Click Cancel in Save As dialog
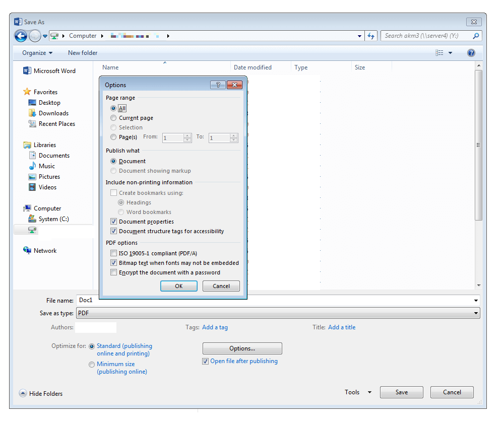 pos(452,392)
